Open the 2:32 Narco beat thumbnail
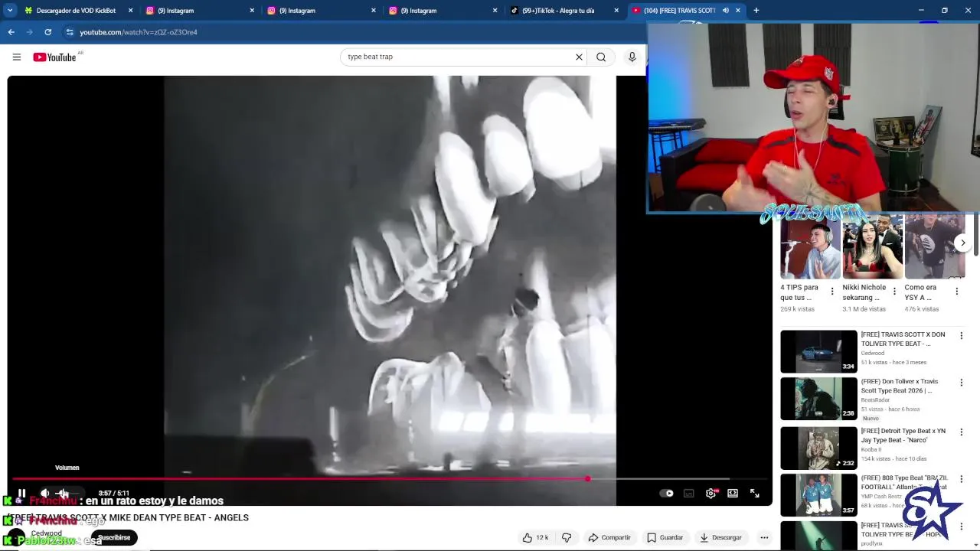Viewport: 980px width, 551px height. 818,448
